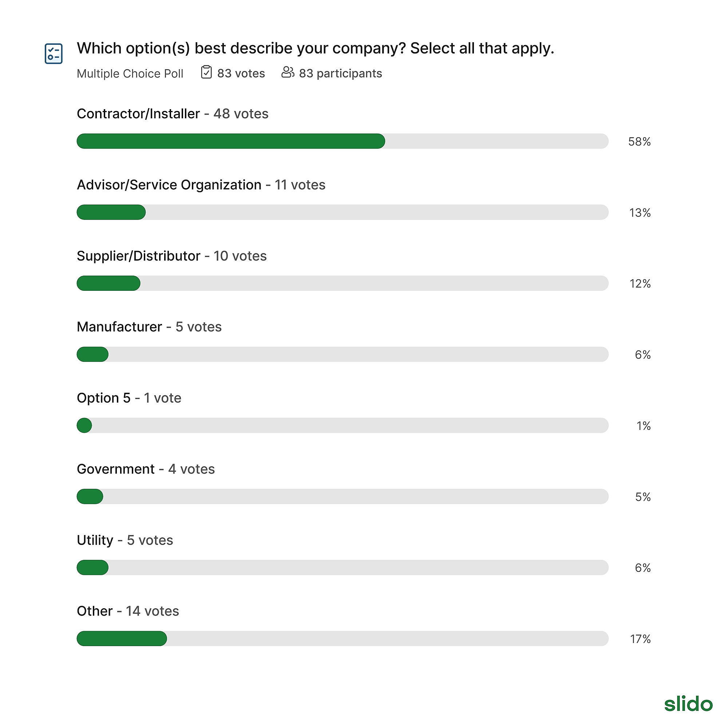
Task: Click the Supplier/Distributor result bar
Action: pos(343,283)
